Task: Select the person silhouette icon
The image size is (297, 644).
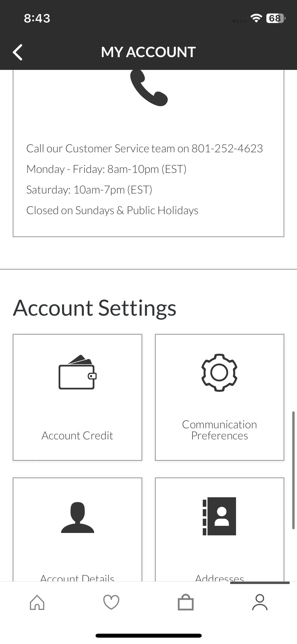Action: [x=78, y=517]
